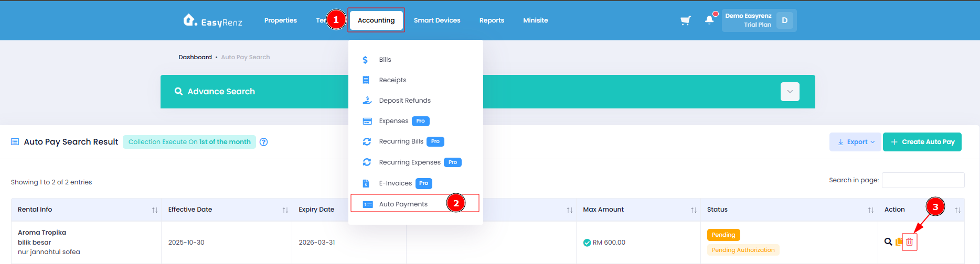Focus the Search in page field

pos(923,180)
